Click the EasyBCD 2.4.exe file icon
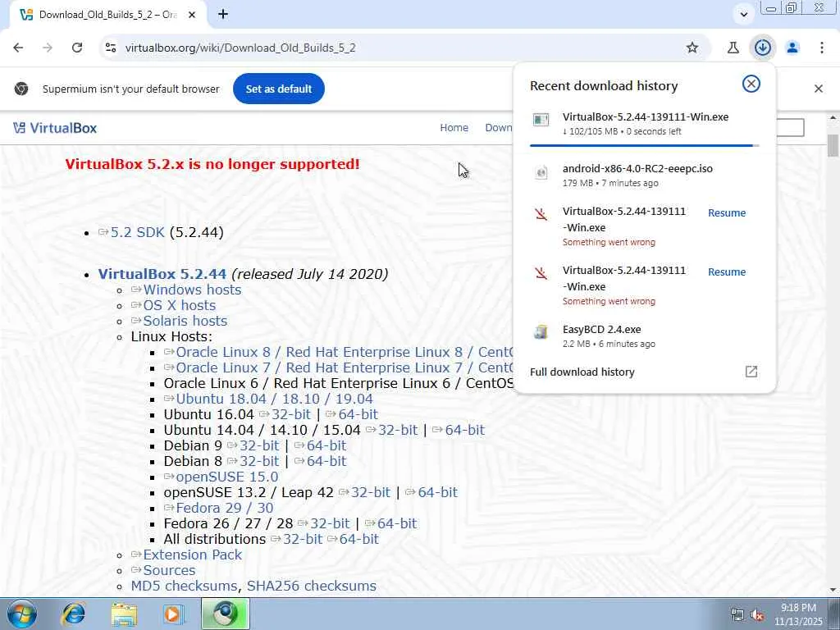The width and height of the screenshot is (840, 630). (x=541, y=332)
